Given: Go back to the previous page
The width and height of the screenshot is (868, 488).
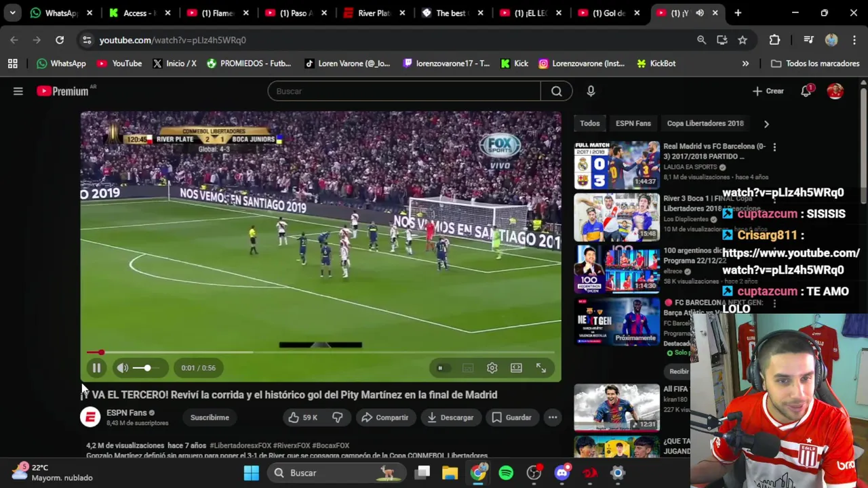Looking at the screenshot, I should pos(14,40).
